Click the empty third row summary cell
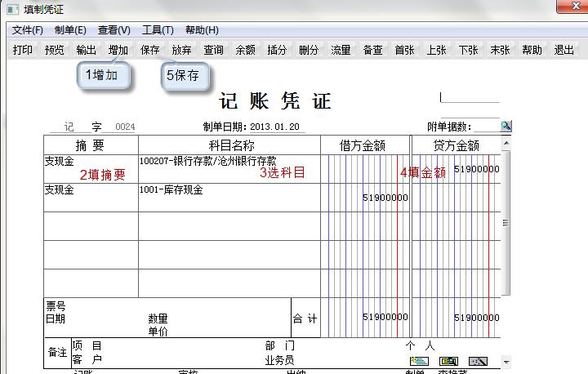This screenshot has width=588, height=374. 91,226
